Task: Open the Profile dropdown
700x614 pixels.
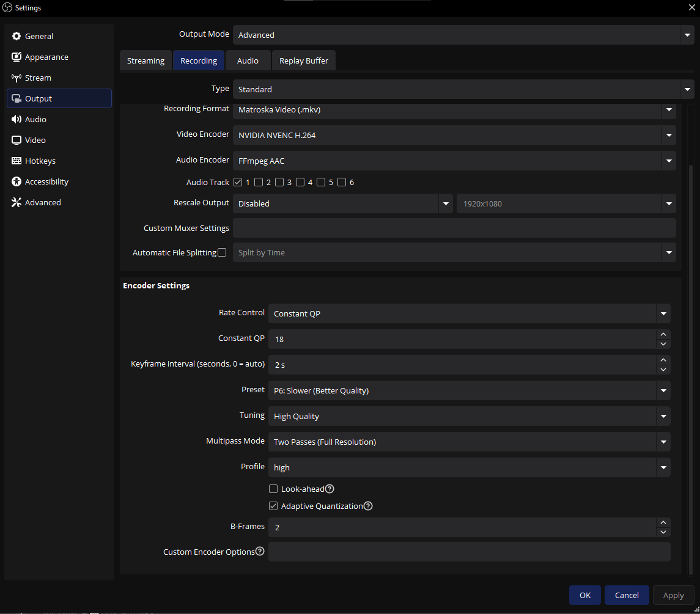Action: [469, 467]
